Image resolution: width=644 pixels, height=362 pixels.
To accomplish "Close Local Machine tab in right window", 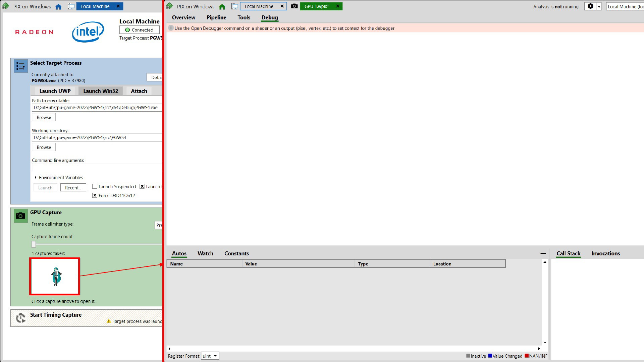I will (282, 6).
